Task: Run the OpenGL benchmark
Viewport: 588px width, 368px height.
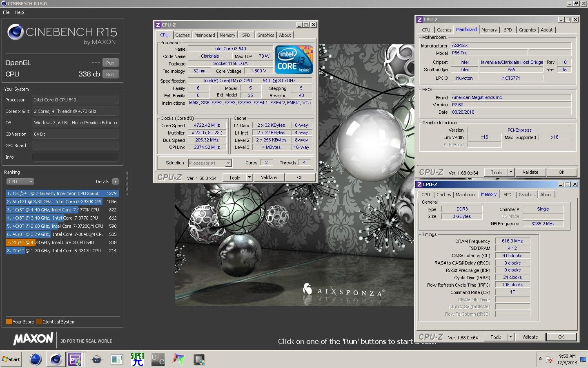Action: coord(110,63)
